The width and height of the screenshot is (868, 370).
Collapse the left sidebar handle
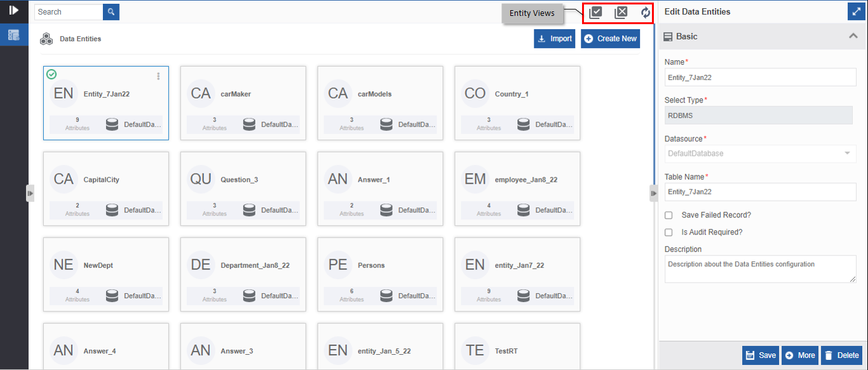30,193
